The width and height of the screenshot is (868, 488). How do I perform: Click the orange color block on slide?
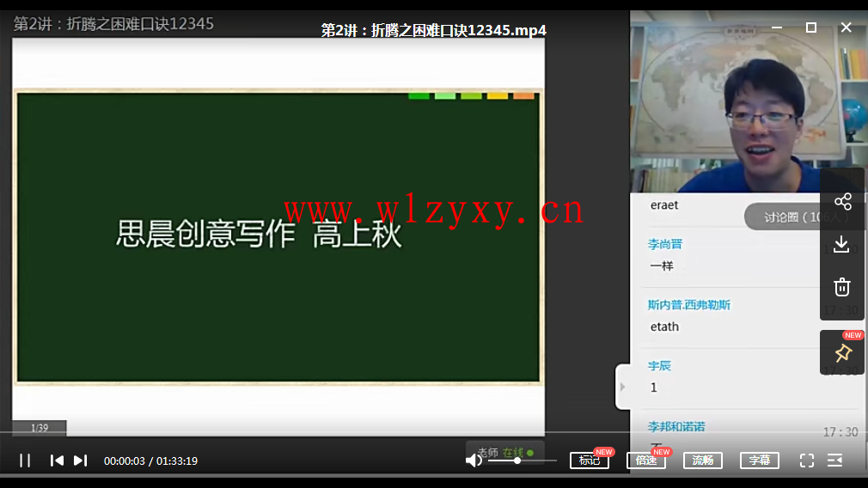pyautogui.click(x=523, y=96)
